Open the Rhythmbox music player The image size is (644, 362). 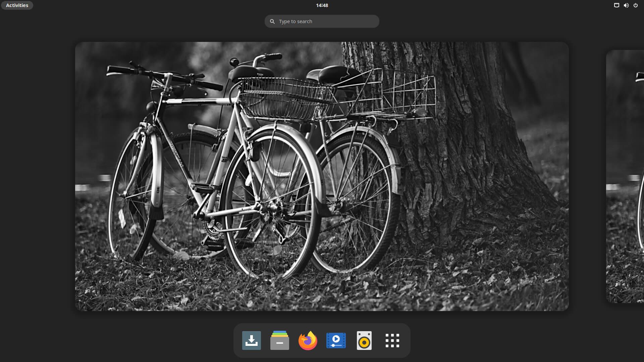coord(364,341)
